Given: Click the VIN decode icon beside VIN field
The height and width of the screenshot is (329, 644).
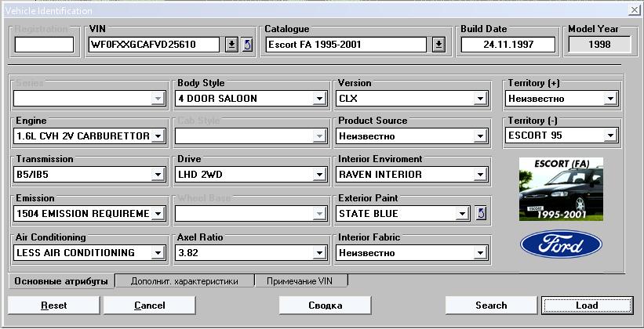Looking at the screenshot, I should (x=247, y=45).
